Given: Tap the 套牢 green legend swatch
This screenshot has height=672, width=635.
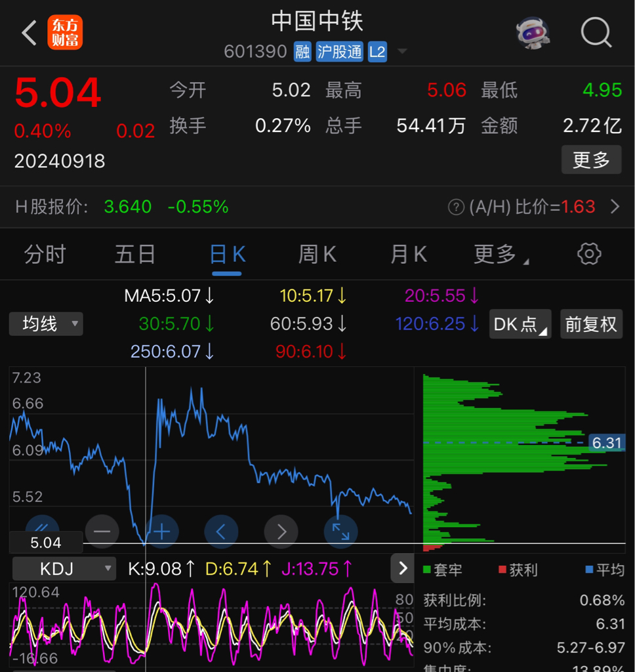Looking at the screenshot, I should [427, 569].
